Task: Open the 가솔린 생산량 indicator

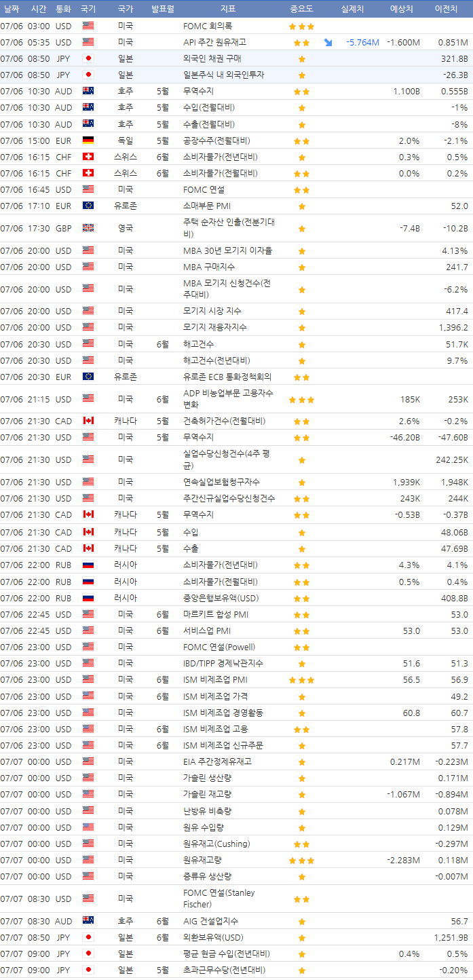Action: click(x=207, y=778)
